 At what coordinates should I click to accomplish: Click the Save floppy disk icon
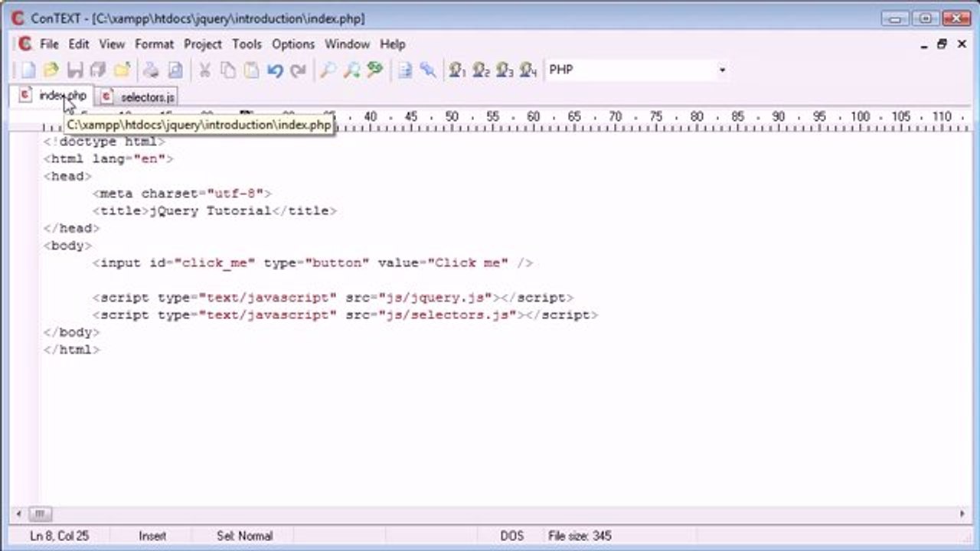coord(75,70)
